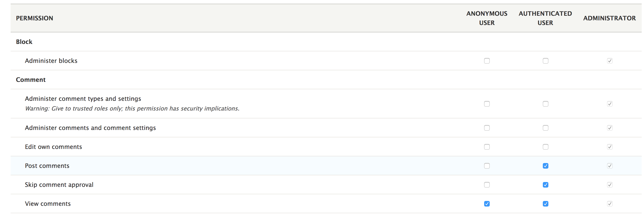Screen dimensions: 644x216
Task: Disable Skip comment approval for authenticated user
Action: [x=545, y=185]
